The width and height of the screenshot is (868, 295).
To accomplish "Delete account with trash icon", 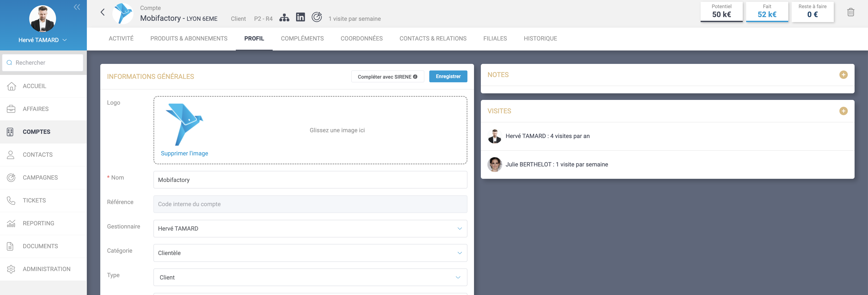I will point(850,12).
